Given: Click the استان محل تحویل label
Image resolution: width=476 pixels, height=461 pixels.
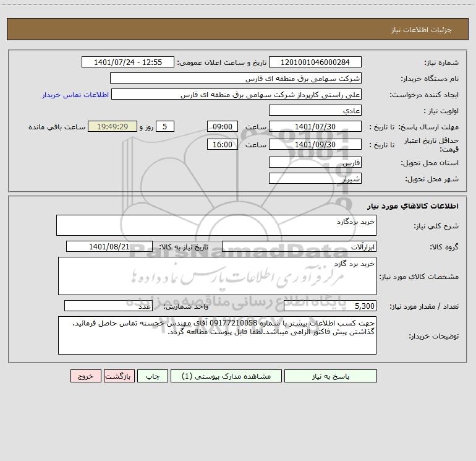Looking at the screenshot, I should [430, 163].
